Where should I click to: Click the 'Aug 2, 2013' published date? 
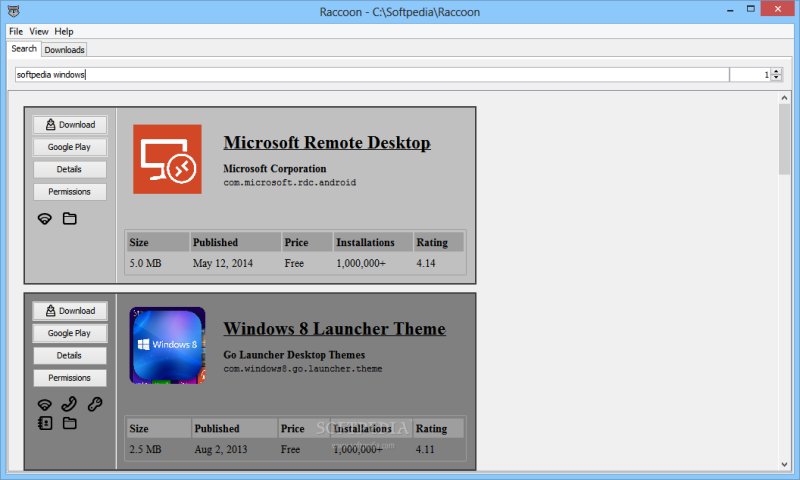[220, 449]
